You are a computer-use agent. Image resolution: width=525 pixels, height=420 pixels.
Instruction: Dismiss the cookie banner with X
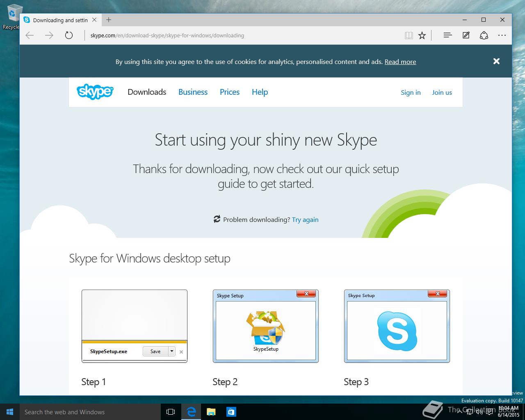[496, 61]
